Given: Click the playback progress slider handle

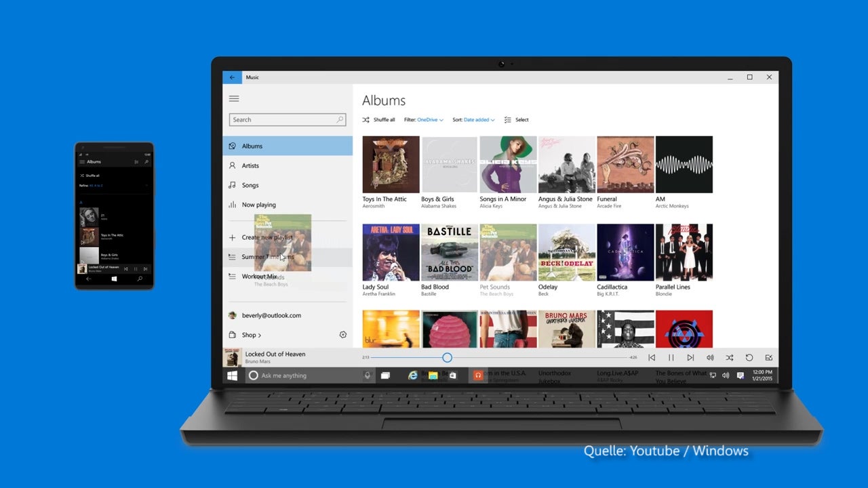Looking at the screenshot, I should click(x=447, y=357).
